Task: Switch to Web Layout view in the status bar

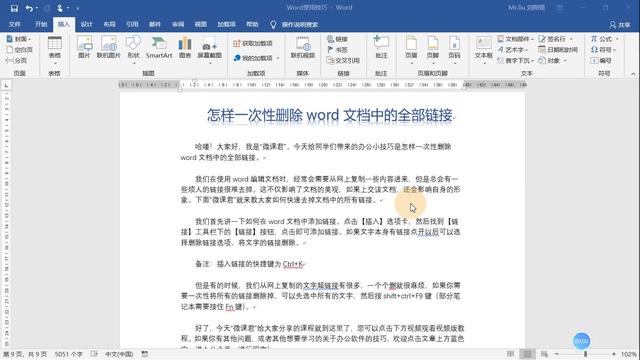Action: click(x=544, y=354)
